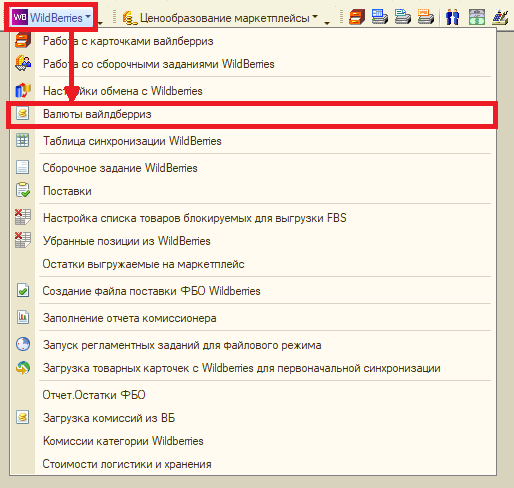Open the WildBerries dropdown menu
This screenshot has height=488, width=514.
[51, 17]
